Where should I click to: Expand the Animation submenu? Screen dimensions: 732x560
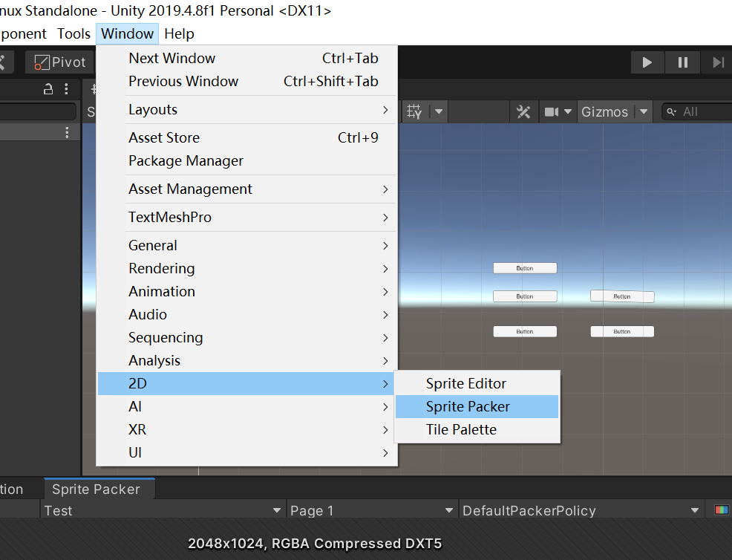coord(247,291)
